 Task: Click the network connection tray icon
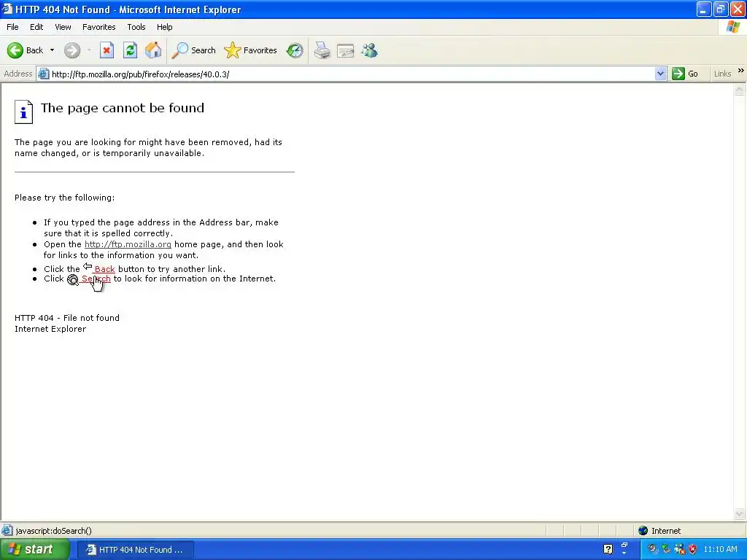tap(666, 550)
